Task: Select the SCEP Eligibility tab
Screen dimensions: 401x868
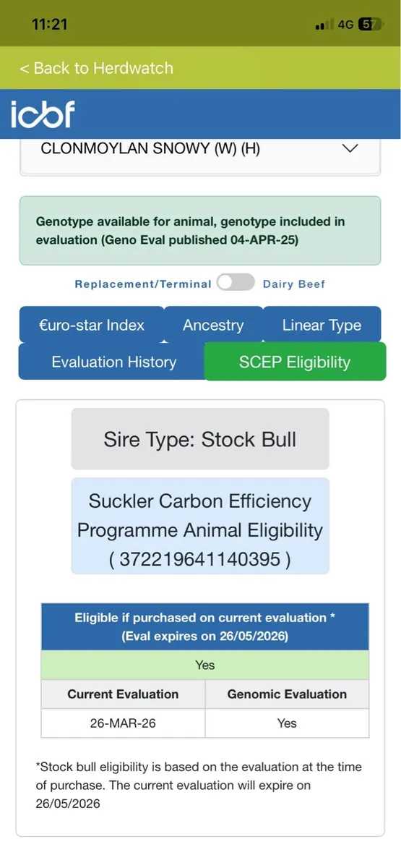Action: pos(295,362)
